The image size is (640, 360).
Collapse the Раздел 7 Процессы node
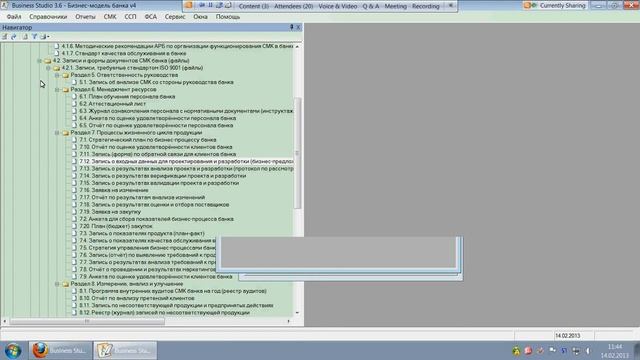[x=57, y=133]
